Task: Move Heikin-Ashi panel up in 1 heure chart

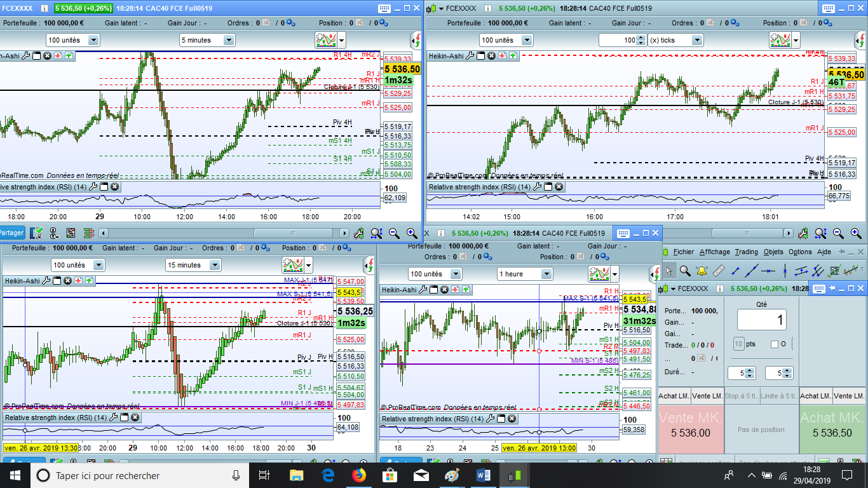Action: (x=467, y=290)
